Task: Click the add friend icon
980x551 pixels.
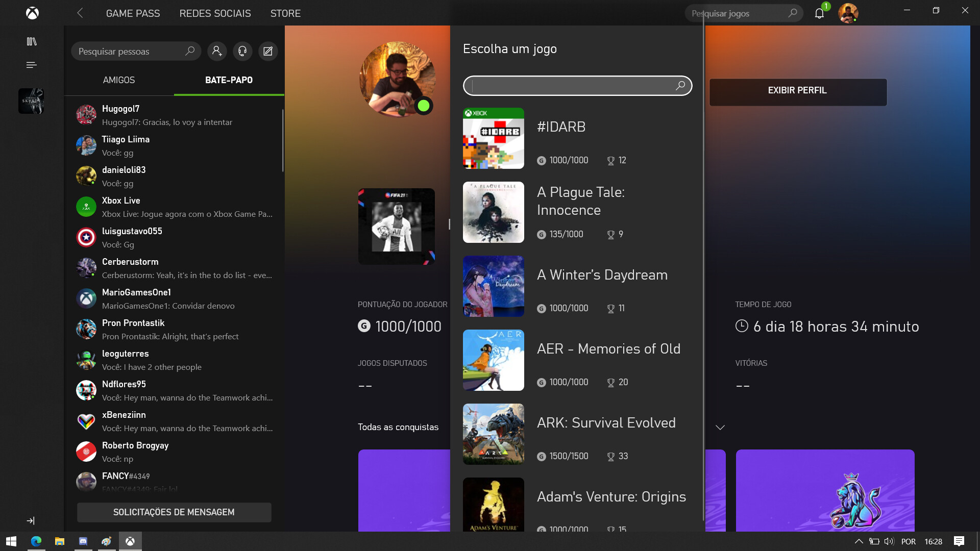Action: coord(216,51)
